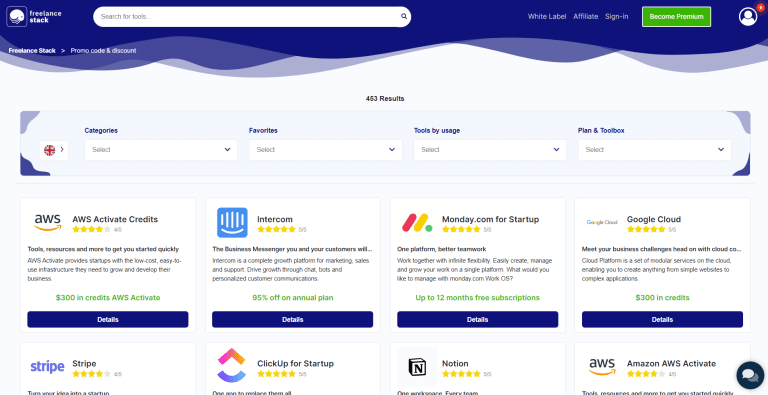Click the Intercom logo
768x395 pixels.
[x=232, y=222]
